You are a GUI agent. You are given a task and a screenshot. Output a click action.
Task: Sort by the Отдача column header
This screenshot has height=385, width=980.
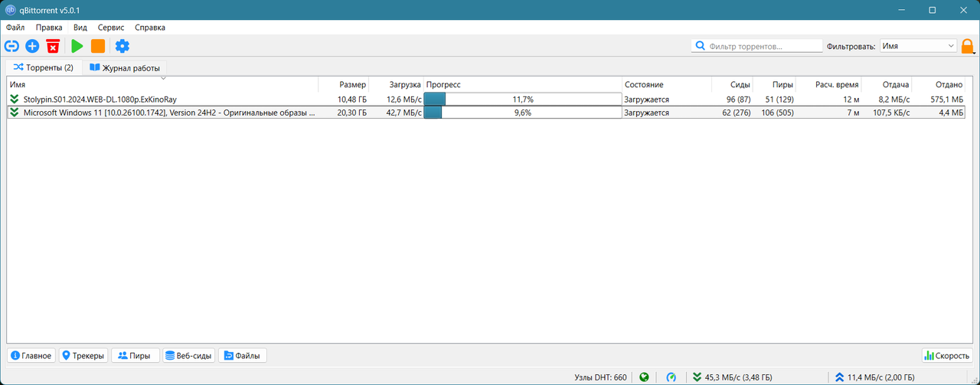click(x=887, y=84)
